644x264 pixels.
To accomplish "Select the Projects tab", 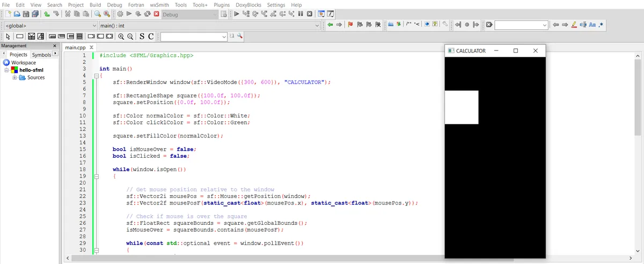I will [18, 55].
